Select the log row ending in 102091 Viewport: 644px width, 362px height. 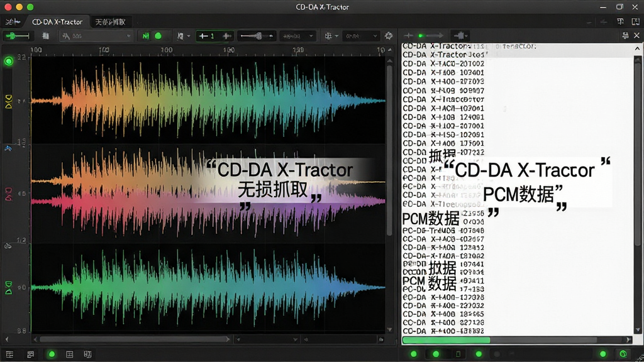pyautogui.click(x=443, y=134)
